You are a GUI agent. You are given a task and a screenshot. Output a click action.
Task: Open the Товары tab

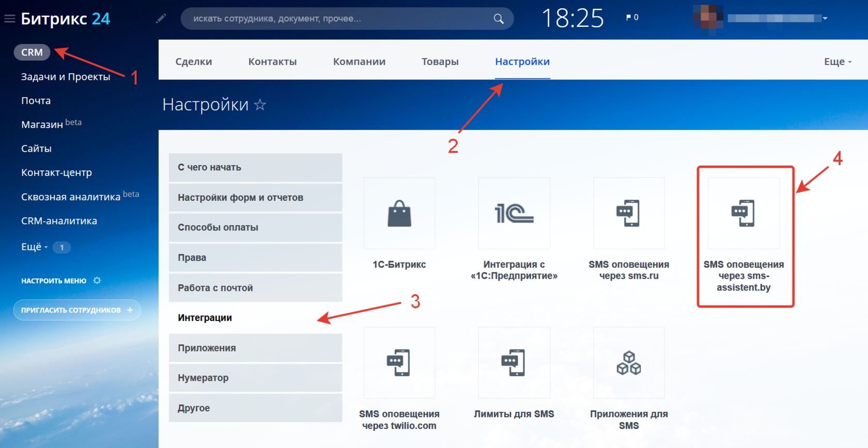440,61
